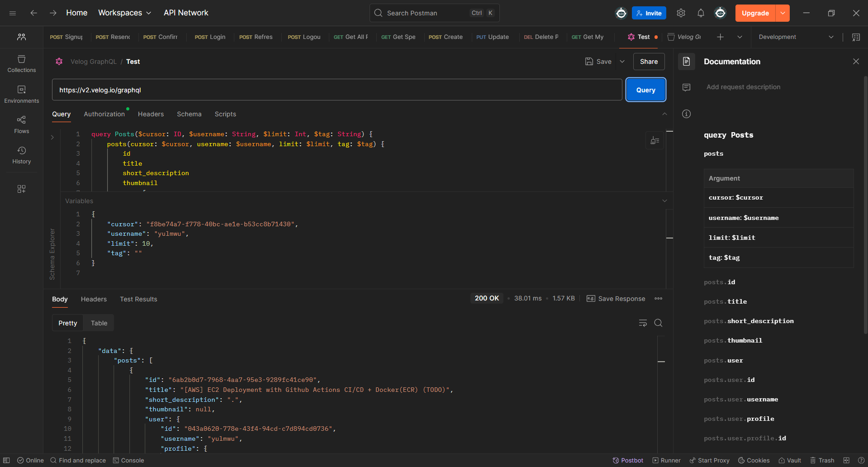Open the Upgrade dropdown arrow
This screenshot has height=467, width=868.
pos(783,13)
